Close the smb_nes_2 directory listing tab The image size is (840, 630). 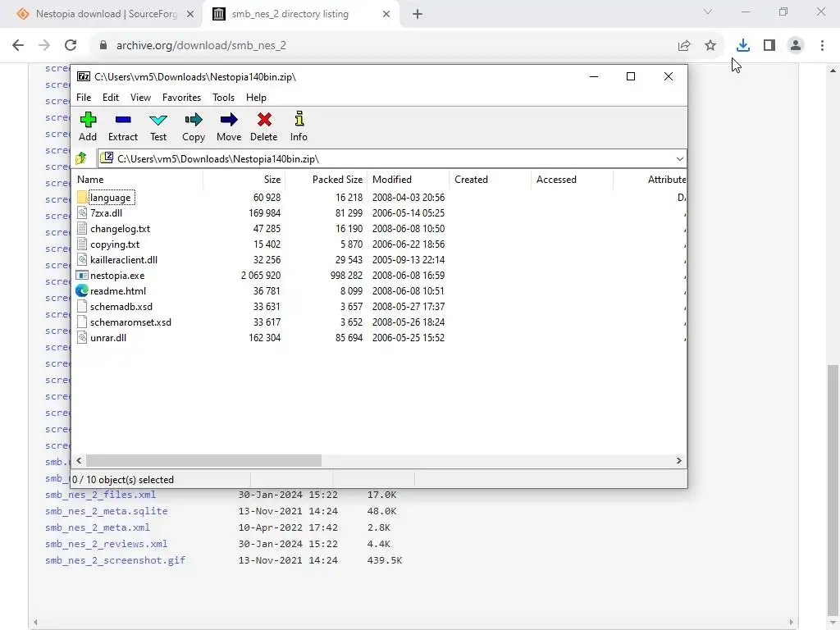[386, 14]
